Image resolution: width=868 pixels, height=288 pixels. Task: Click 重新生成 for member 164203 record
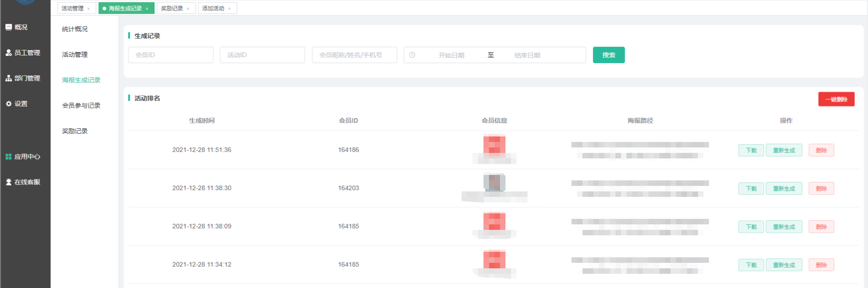(x=784, y=189)
